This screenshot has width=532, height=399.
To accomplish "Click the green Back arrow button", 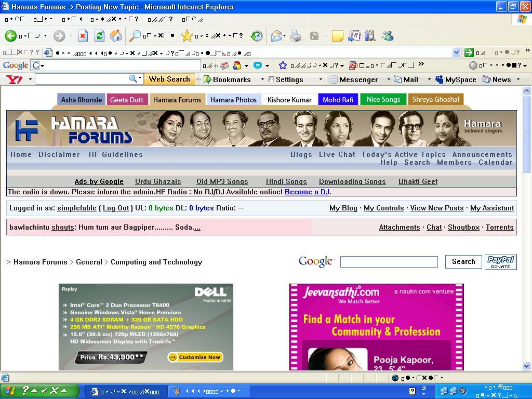I will point(10,36).
